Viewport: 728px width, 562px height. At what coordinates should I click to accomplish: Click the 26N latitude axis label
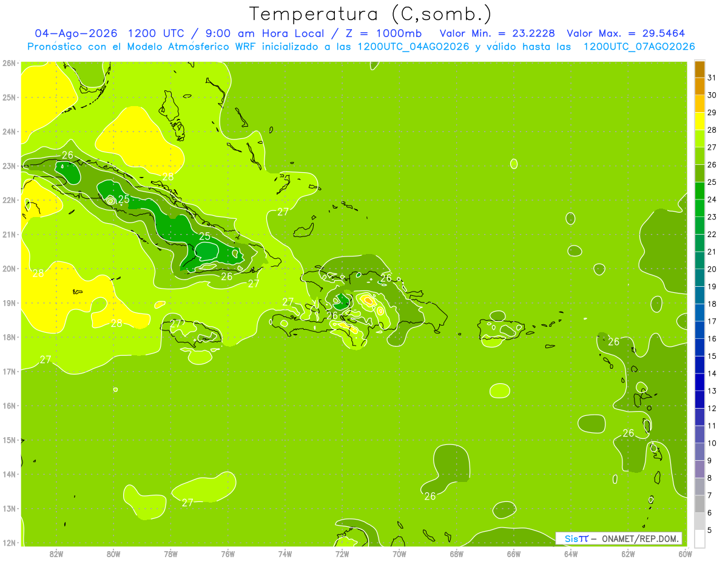click(x=8, y=63)
